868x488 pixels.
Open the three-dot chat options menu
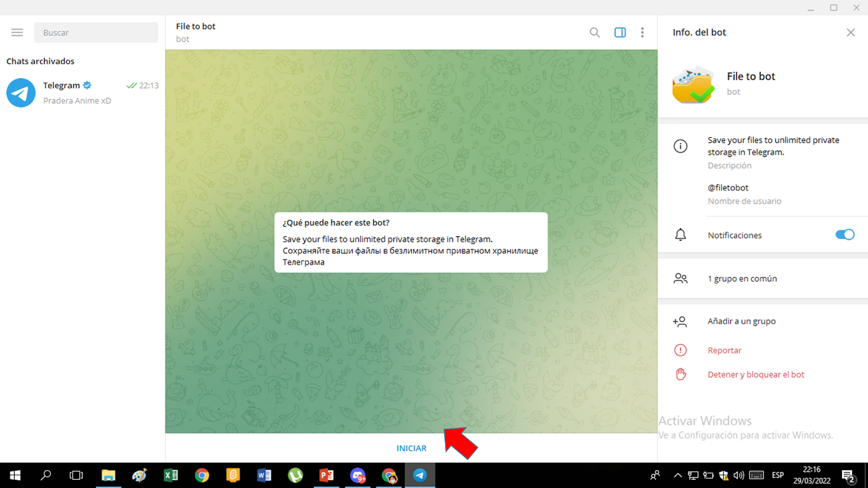(642, 33)
